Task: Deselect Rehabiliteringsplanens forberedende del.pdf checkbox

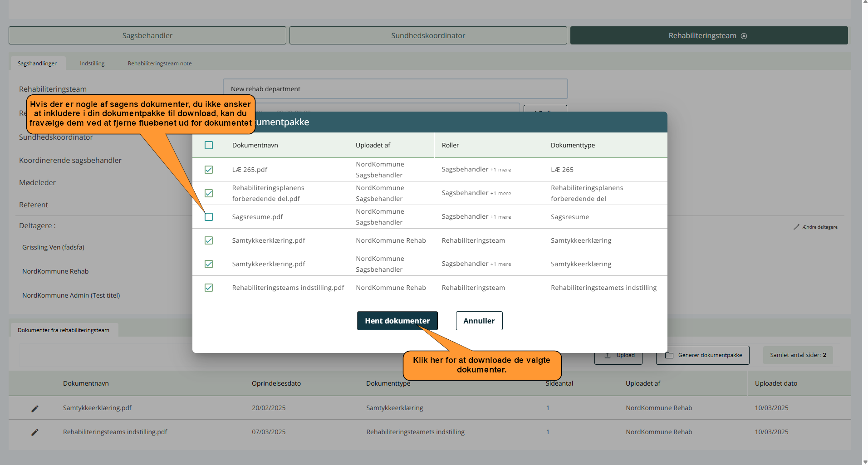Action: click(x=209, y=193)
